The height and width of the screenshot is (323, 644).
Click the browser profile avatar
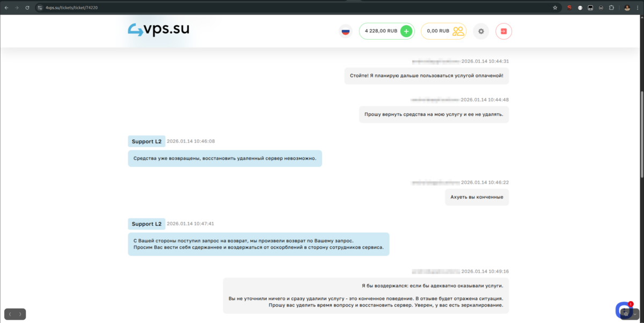tap(627, 8)
